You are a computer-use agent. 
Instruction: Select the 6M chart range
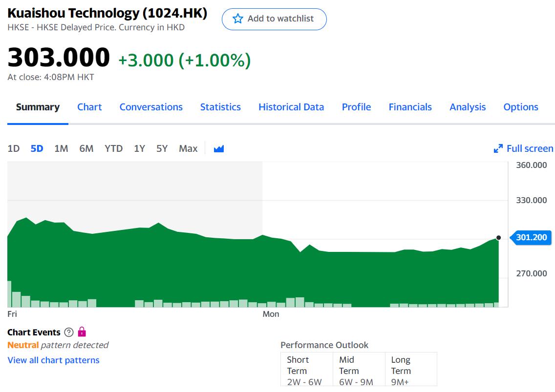click(86, 148)
